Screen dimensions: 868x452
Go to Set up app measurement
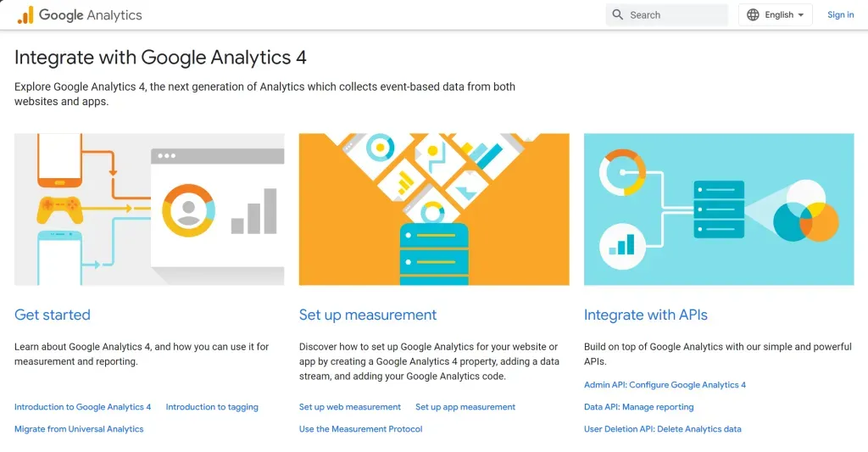coord(465,407)
